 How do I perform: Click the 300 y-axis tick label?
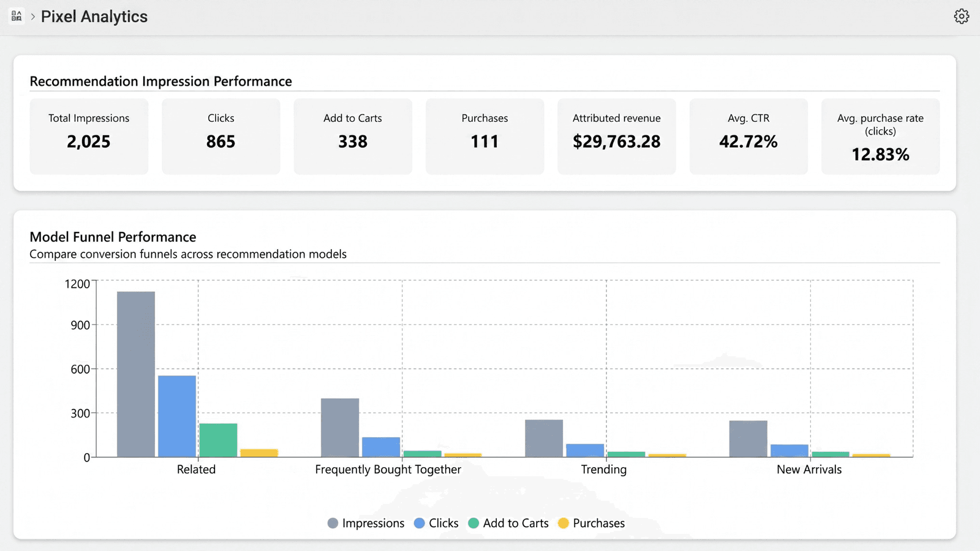point(80,413)
